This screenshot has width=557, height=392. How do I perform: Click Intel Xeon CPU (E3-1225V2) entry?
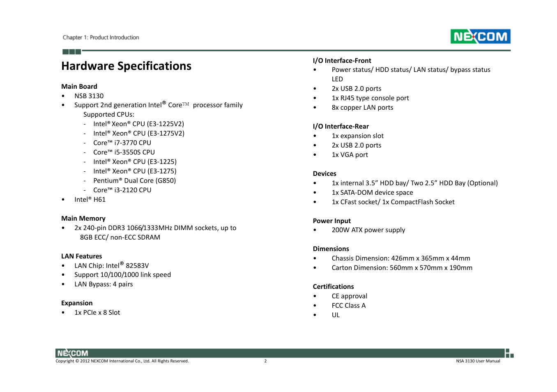pos(138,124)
